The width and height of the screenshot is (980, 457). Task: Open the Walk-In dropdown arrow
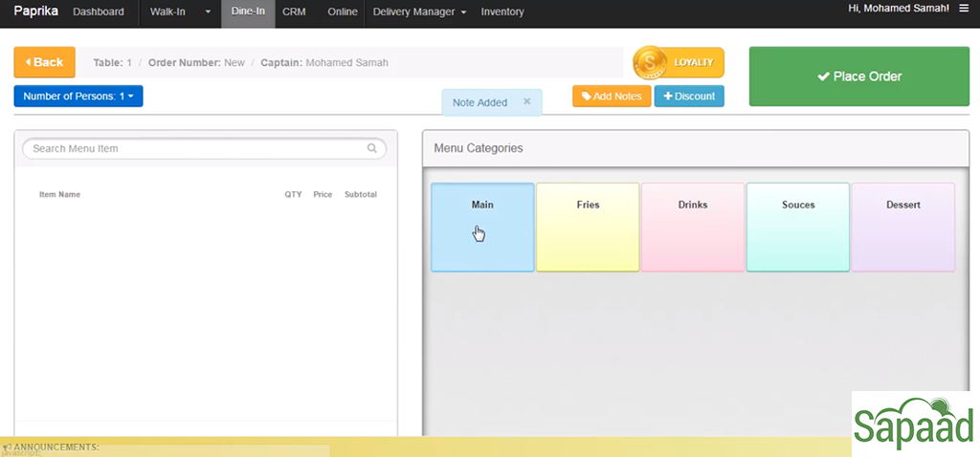(x=208, y=12)
